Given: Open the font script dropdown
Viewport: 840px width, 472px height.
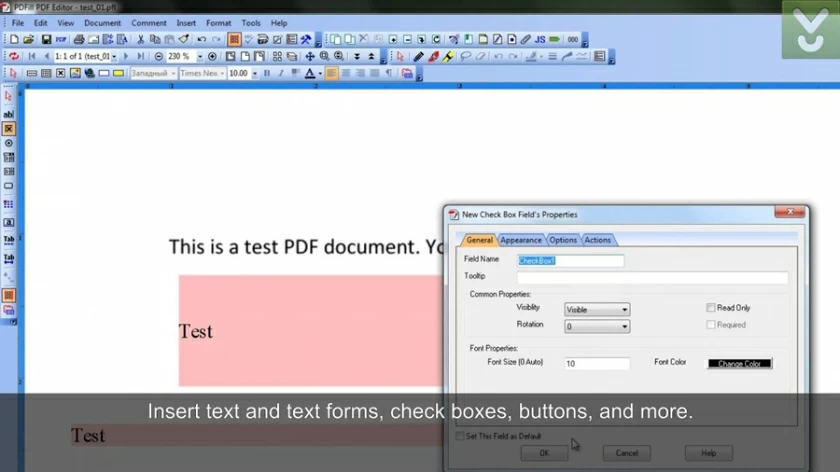Looking at the screenshot, I should point(173,73).
